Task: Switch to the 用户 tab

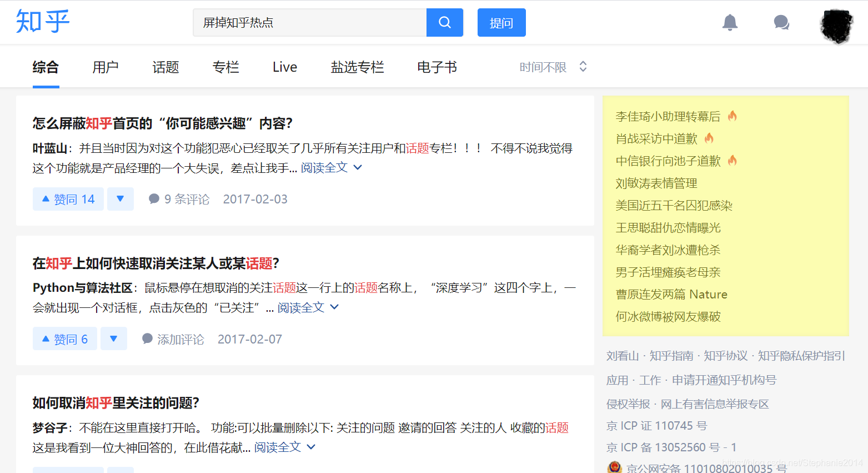Action: [x=106, y=67]
